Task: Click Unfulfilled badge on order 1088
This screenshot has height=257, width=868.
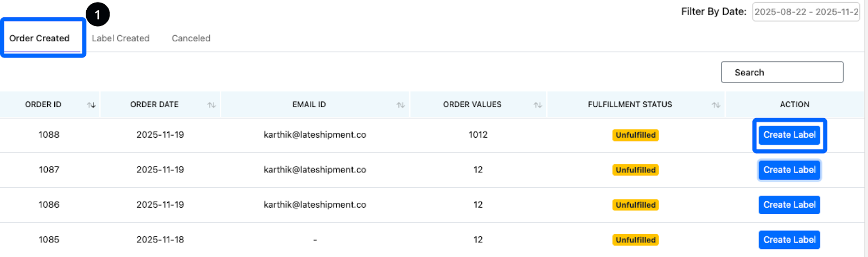Action: [x=636, y=135]
